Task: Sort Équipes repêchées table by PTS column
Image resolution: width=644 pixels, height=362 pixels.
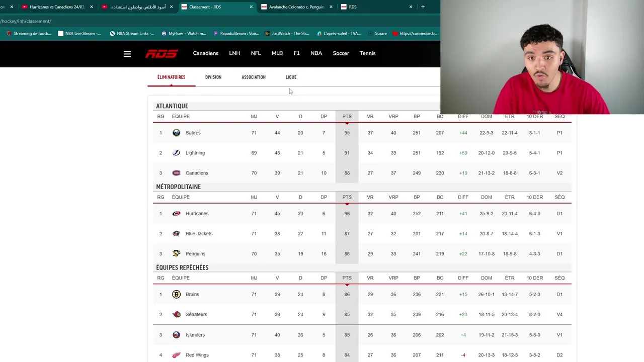Action: click(x=347, y=278)
